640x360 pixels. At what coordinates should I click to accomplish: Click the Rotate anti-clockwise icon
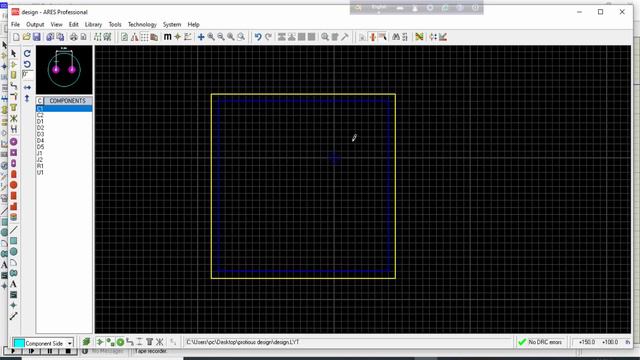click(27, 64)
